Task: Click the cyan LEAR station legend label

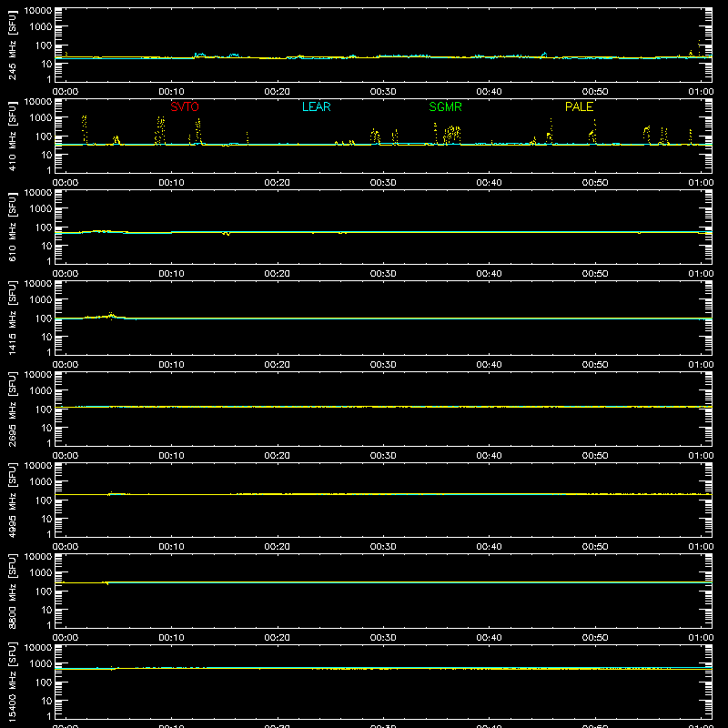Action: [x=316, y=106]
